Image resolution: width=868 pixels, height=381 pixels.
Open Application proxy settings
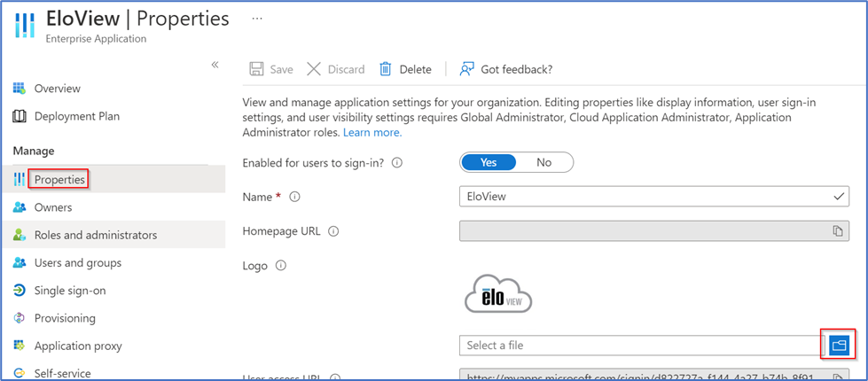(x=78, y=346)
